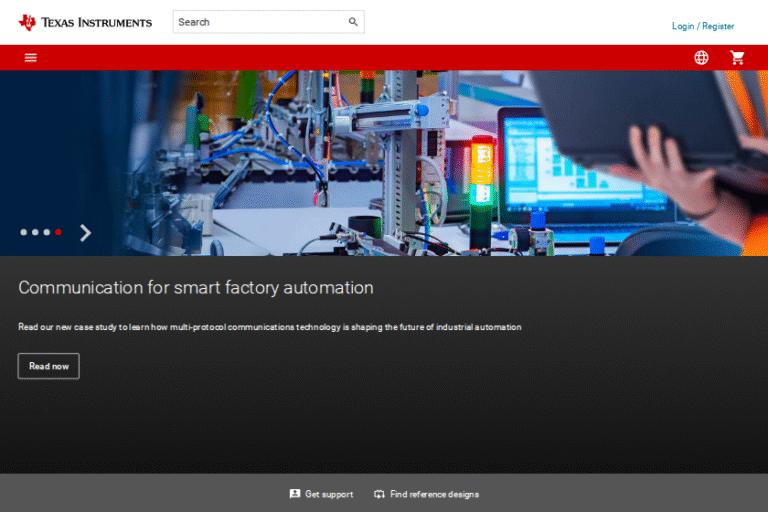The width and height of the screenshot is (768, 512).
Task: Advance carousel with the next arrow
Action: (x=85, y=233)
